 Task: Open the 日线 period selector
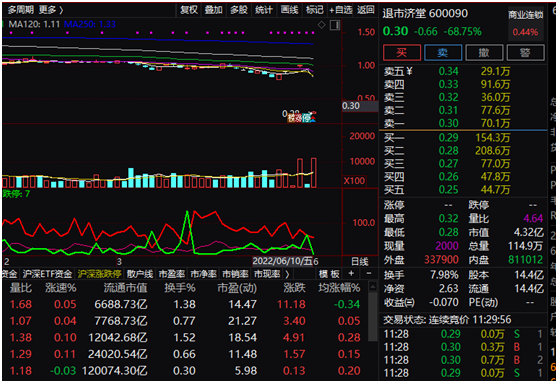(360, 262)
